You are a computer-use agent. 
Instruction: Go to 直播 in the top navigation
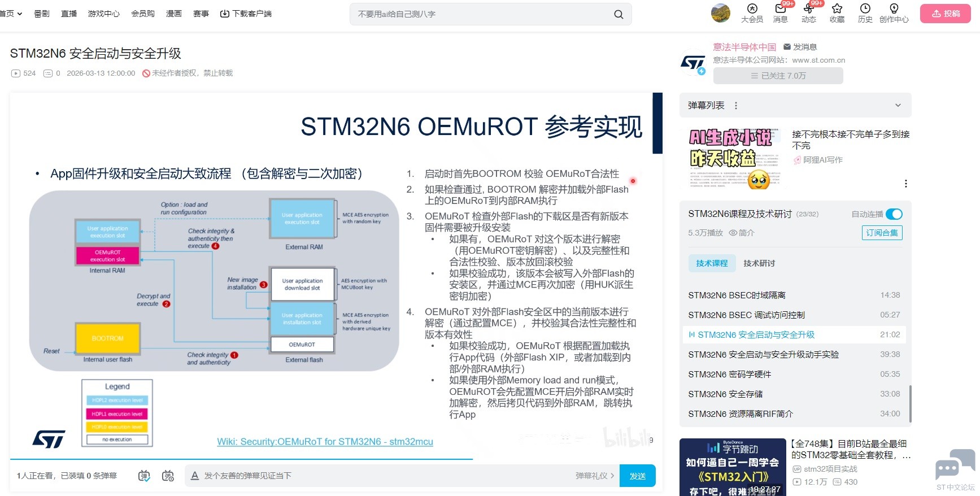(69, 14)
